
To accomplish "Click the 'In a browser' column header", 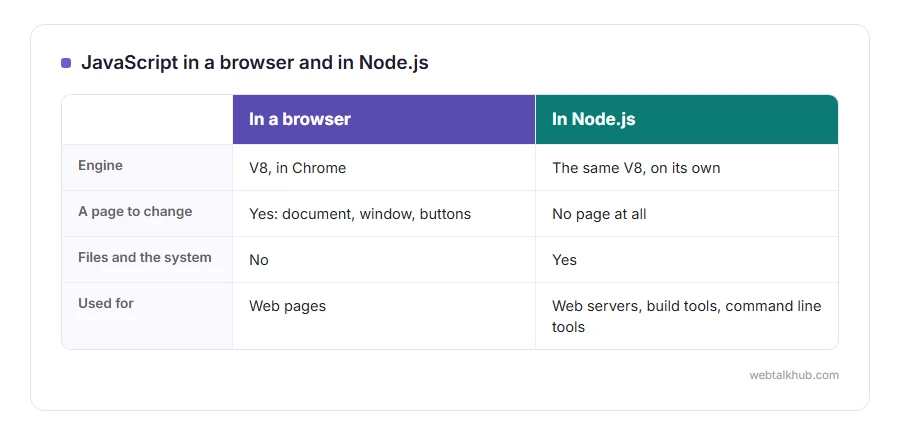I will [x=384, y=119].
